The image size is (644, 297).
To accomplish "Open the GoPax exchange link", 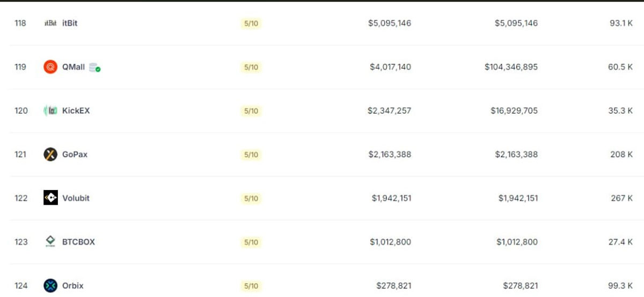I will (x=75, y=155).
